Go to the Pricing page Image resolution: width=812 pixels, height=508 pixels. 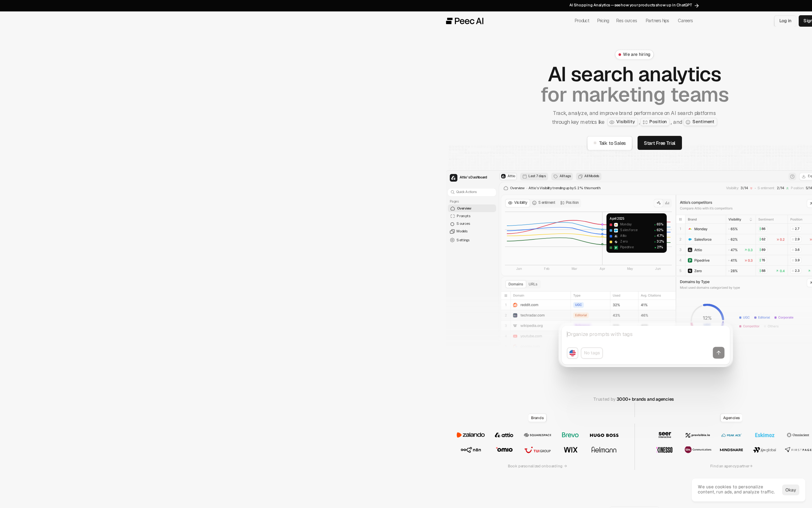point(603,21)
